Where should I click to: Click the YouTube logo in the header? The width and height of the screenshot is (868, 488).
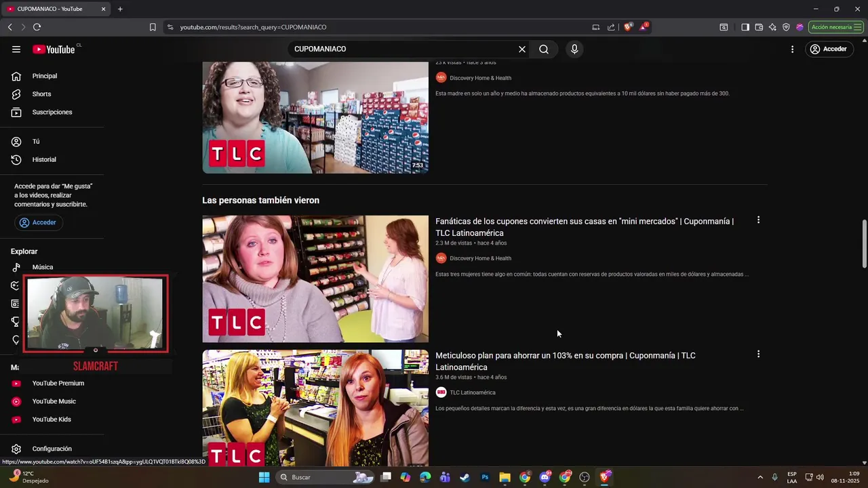click(x=54, y=49)
